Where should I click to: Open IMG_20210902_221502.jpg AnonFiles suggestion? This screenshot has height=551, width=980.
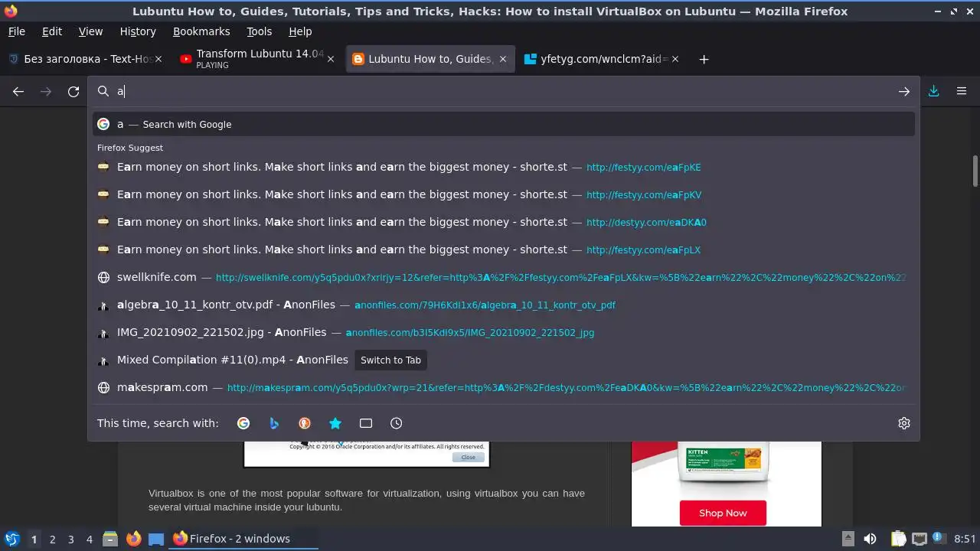pyautogui.click(x=504, y=332)
